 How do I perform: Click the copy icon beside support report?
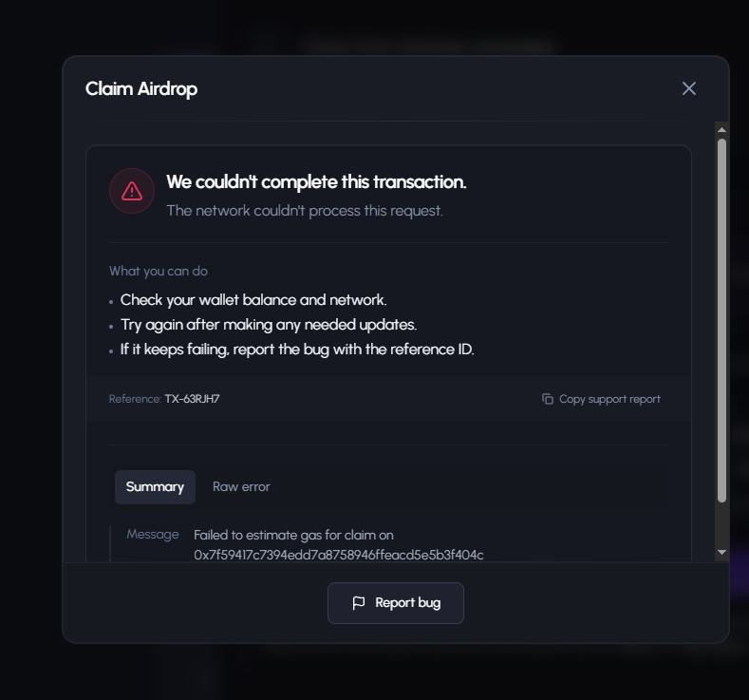[548, 399]
